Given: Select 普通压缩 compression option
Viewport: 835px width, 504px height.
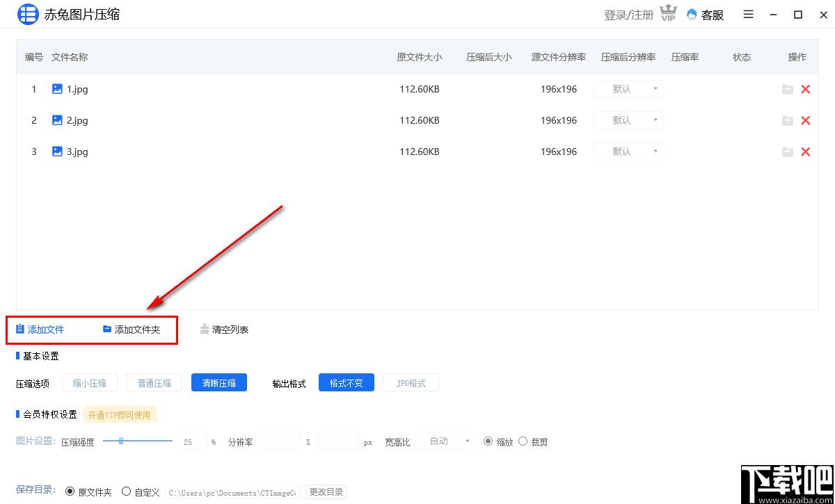Looking at the screenshot, I should (154, 383).
